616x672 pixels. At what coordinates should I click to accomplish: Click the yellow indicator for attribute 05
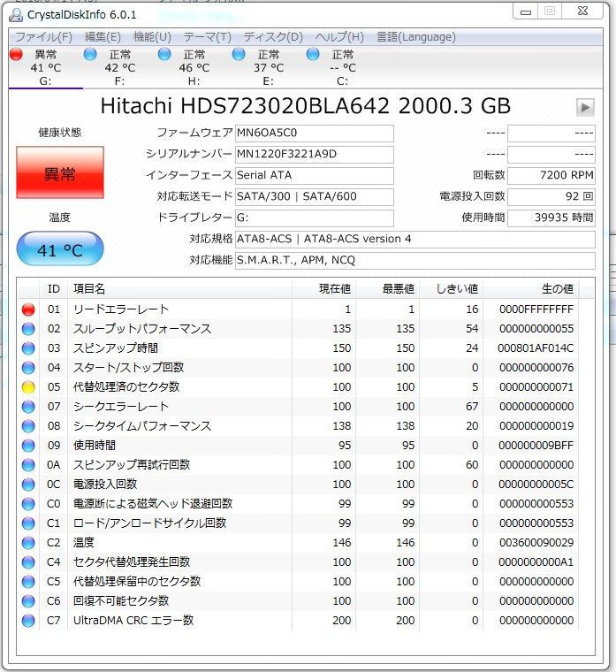pos(28,387)
